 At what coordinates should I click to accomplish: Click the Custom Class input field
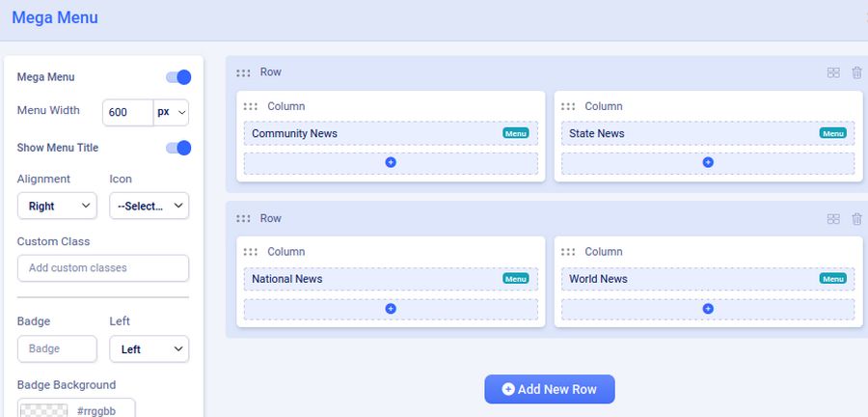[103, 267]
